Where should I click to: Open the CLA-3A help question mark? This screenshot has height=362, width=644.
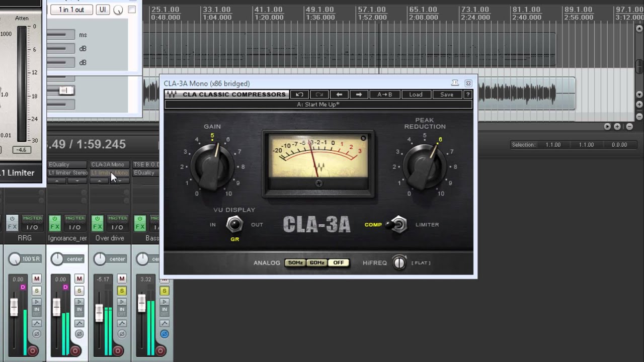coord(468,95)
